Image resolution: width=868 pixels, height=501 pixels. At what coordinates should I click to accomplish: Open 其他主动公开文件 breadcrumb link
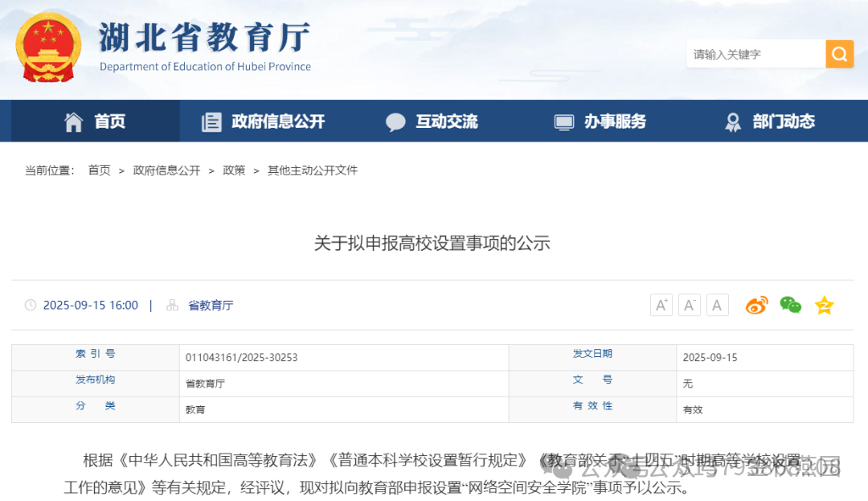[312, 170]
